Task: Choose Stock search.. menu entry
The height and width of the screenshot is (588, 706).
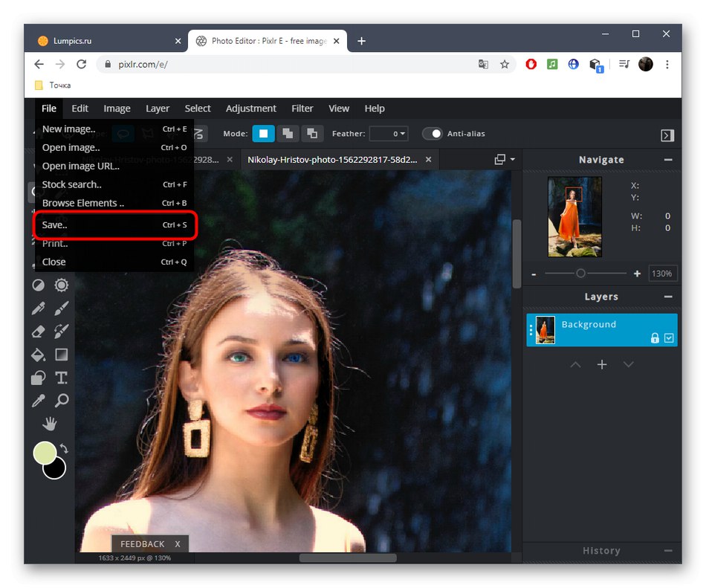Action: pos(114,184)
